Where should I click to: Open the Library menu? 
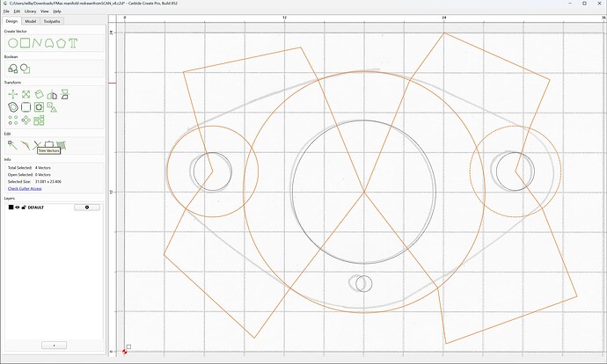[x=30, y=11]
